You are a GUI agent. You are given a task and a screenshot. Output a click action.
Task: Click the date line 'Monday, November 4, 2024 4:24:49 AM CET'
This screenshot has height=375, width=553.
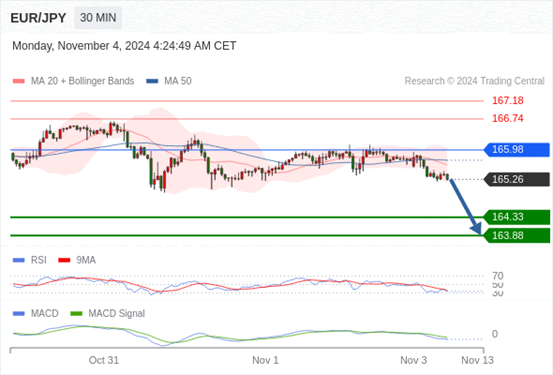tap(124, 46)
